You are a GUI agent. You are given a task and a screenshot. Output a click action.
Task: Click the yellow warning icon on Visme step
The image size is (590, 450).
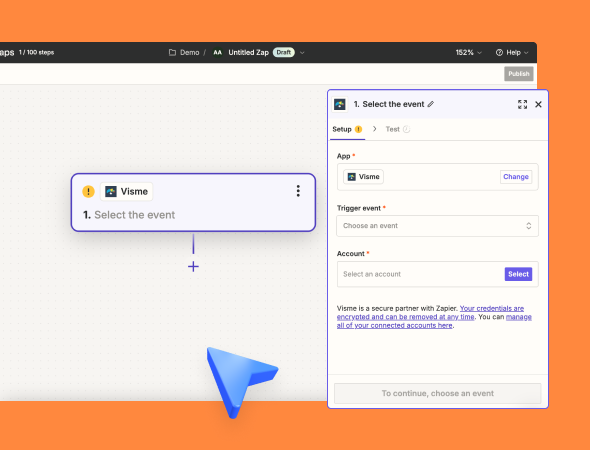[x=88, y=192]
